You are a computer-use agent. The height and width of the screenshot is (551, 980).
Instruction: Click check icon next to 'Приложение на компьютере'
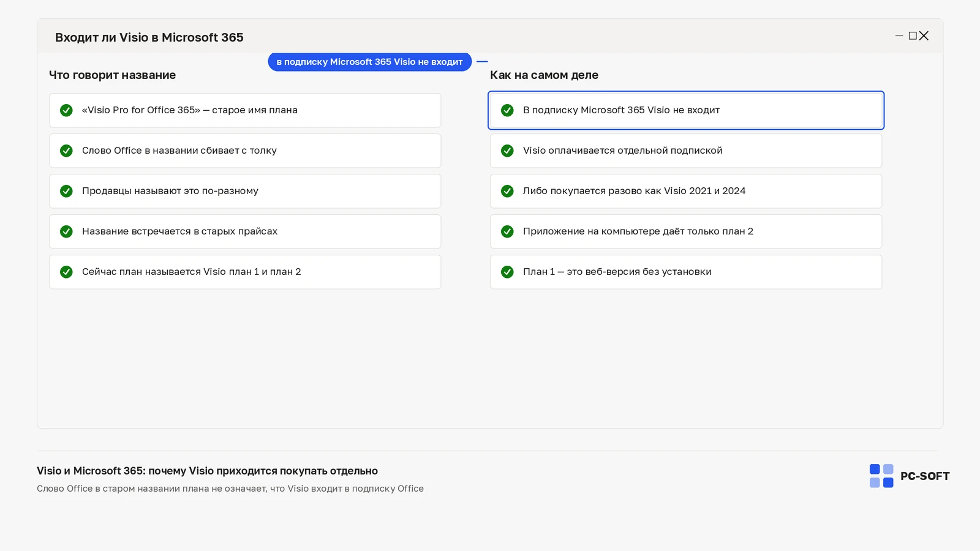click(507, 231)
